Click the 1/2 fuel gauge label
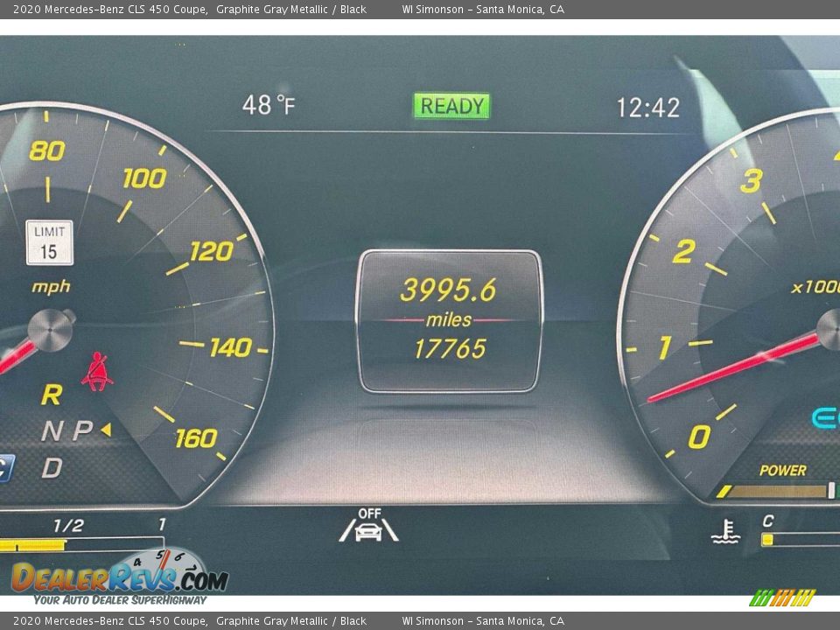Image resolution: width=840 pixels, height=630 pixels. click(68, 526)
